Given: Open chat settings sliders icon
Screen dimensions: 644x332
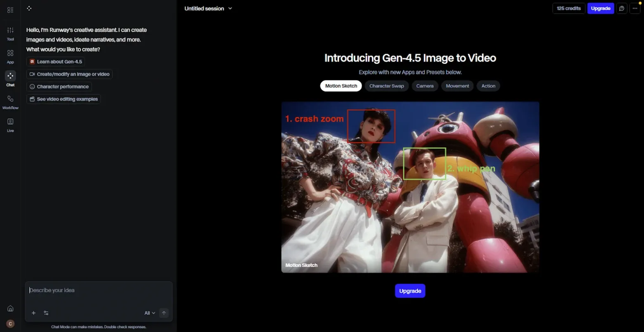Looking at the screenshot, I should click(46, 313).
